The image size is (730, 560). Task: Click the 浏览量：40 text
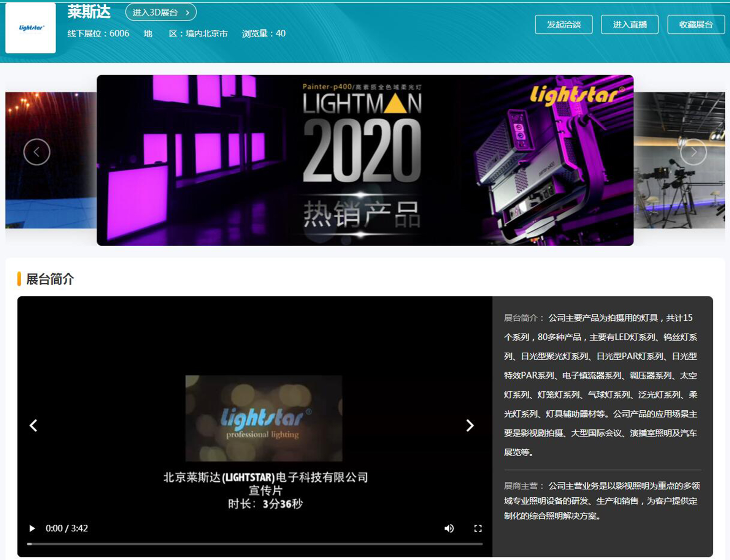[x=264, y=33]
